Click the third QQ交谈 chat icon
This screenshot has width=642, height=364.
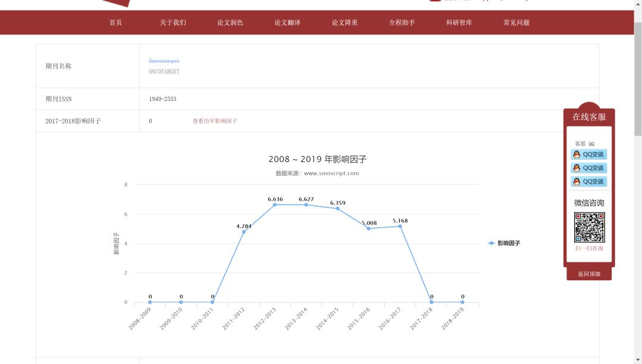[x=589, y=181]
